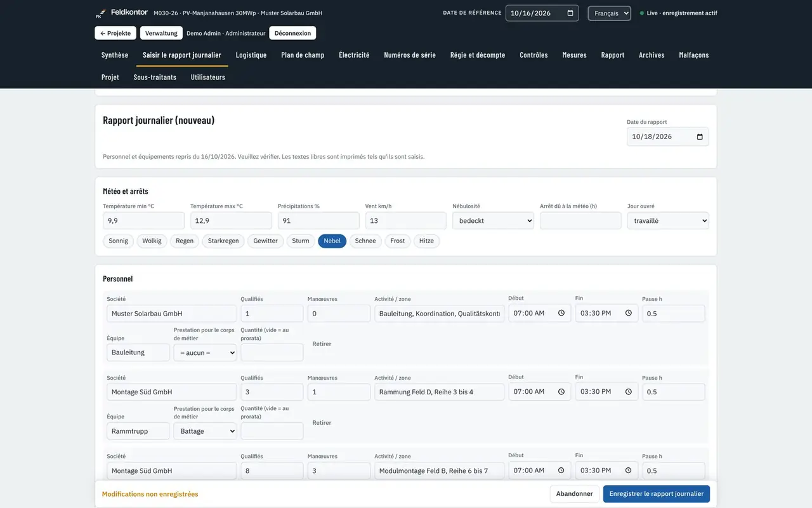Click Enregistrer le rapport journalier button
Image resolution: width=812 pixels, height=508 pixels.
coord(657,494)
